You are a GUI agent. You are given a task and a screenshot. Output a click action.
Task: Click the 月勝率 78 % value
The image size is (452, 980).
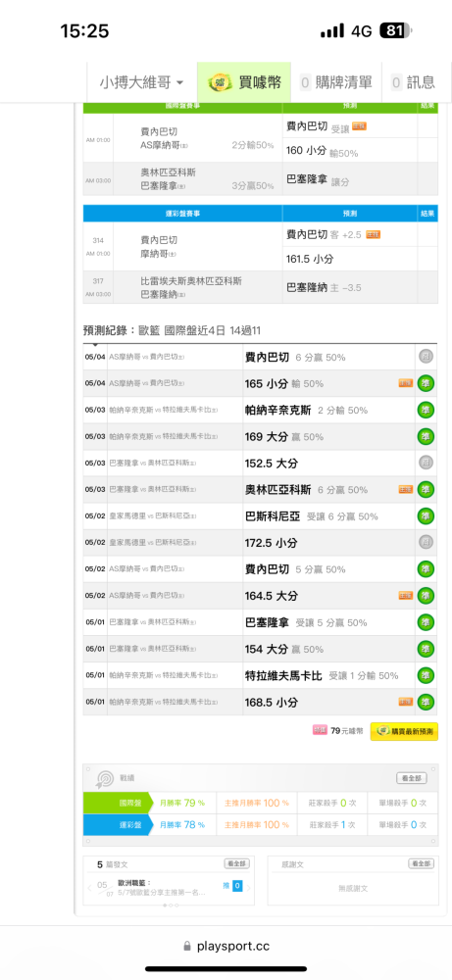tap(182, 825)
